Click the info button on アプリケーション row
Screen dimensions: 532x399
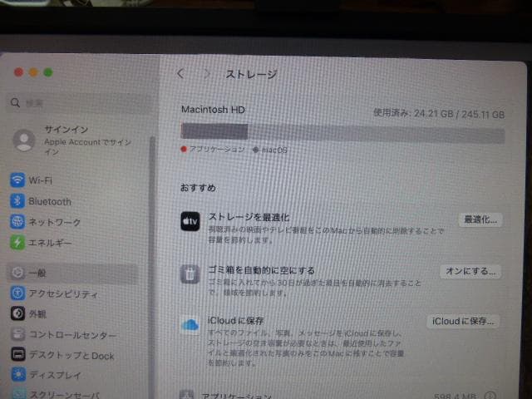[492, 396]
